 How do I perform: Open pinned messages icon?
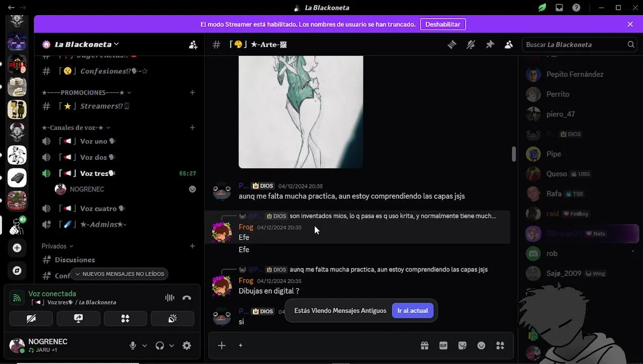click(x=490, y=44)
